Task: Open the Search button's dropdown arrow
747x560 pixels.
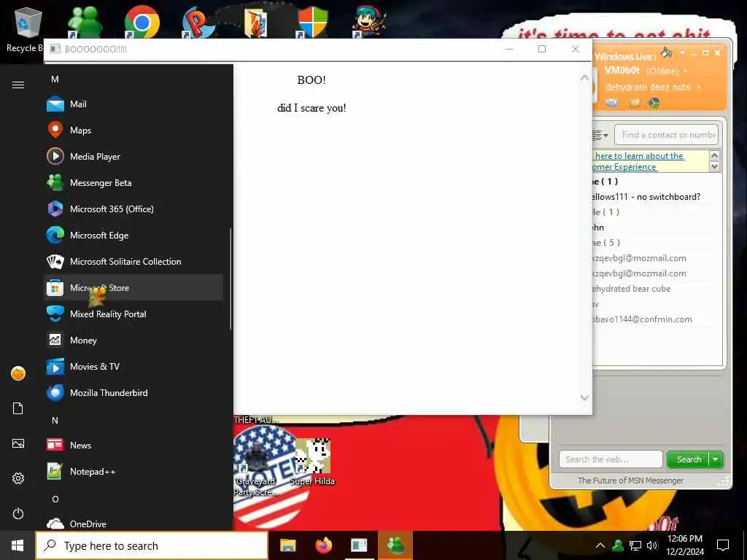Action: tap(716, 459)
